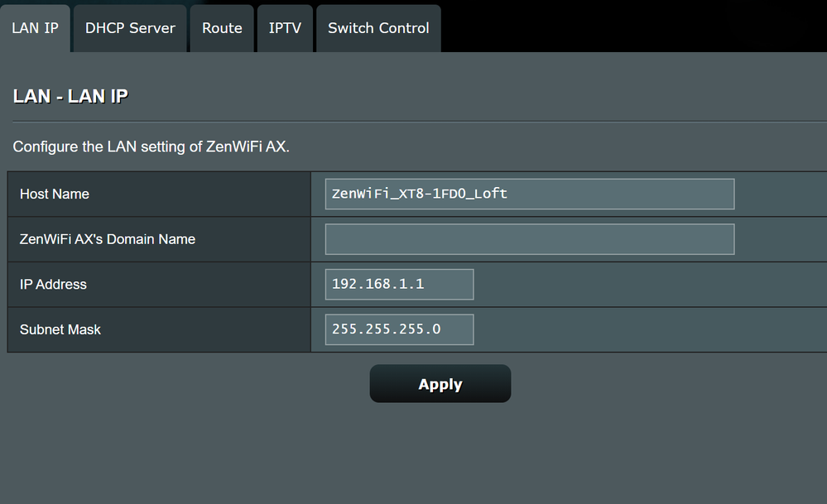
Task: Click the LAN - LAN IP page heading
Action: pyautogui.click(x=70, y=96)
